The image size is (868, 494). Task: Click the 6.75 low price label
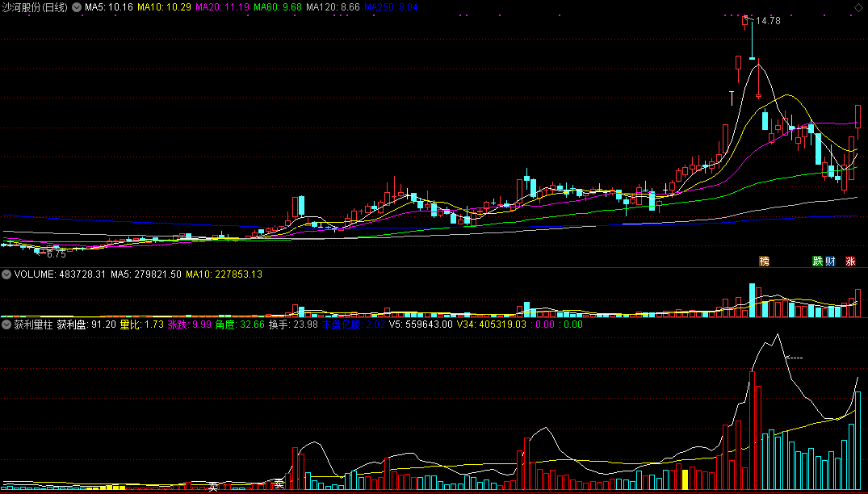pyautogui.click(x=57, y=254)
